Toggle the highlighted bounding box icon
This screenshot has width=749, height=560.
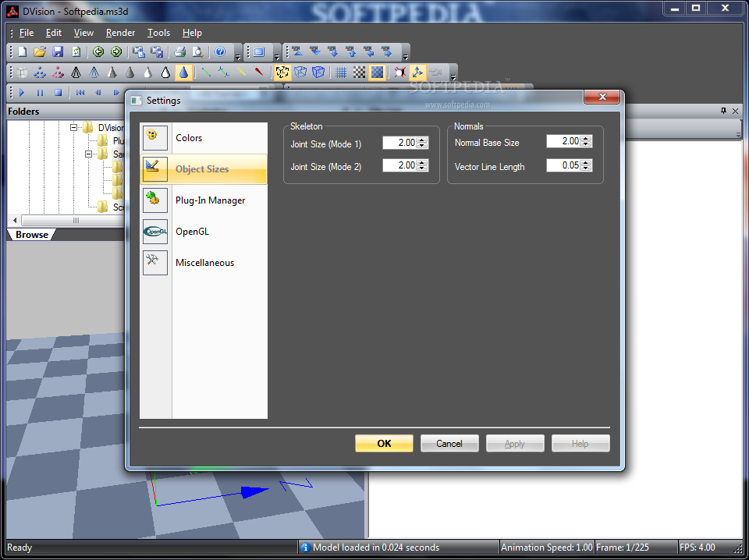(x=282, y=72)
